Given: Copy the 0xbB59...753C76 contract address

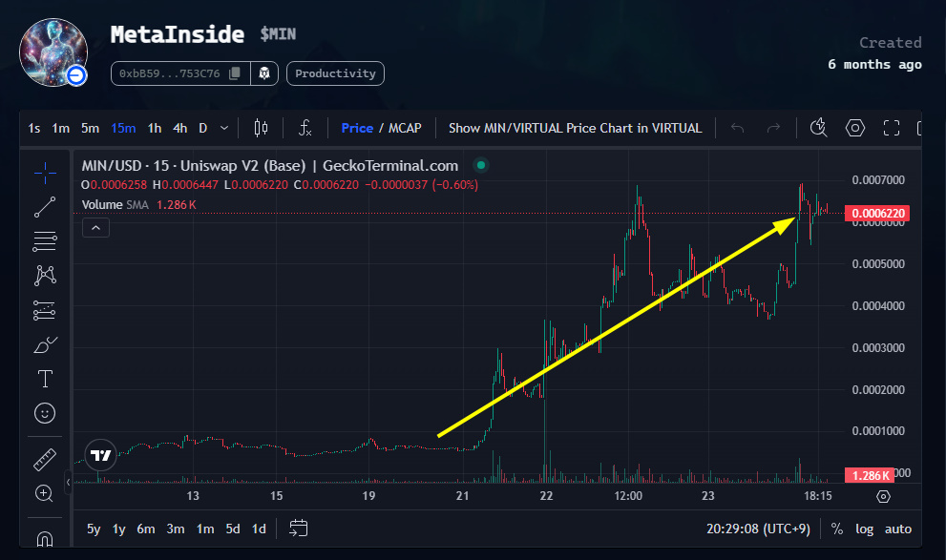Looking at the screenshot, I should 235,73.
